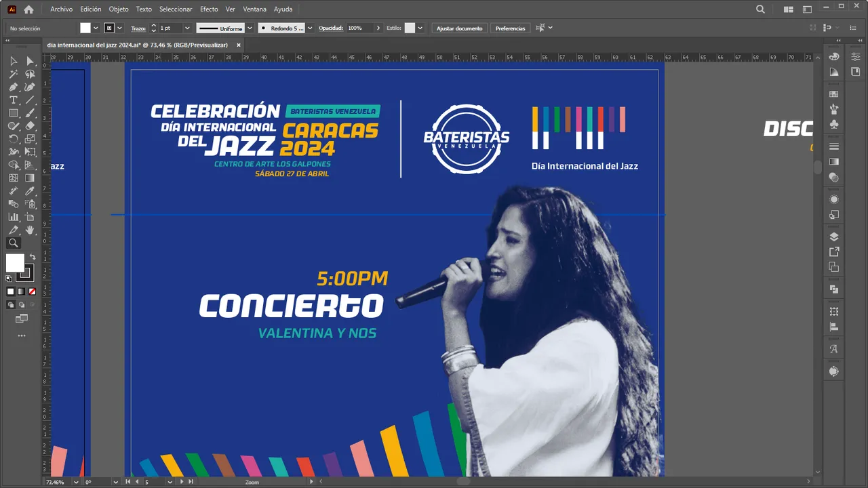Enable Draw Normal mode

(x=10, y=304)
